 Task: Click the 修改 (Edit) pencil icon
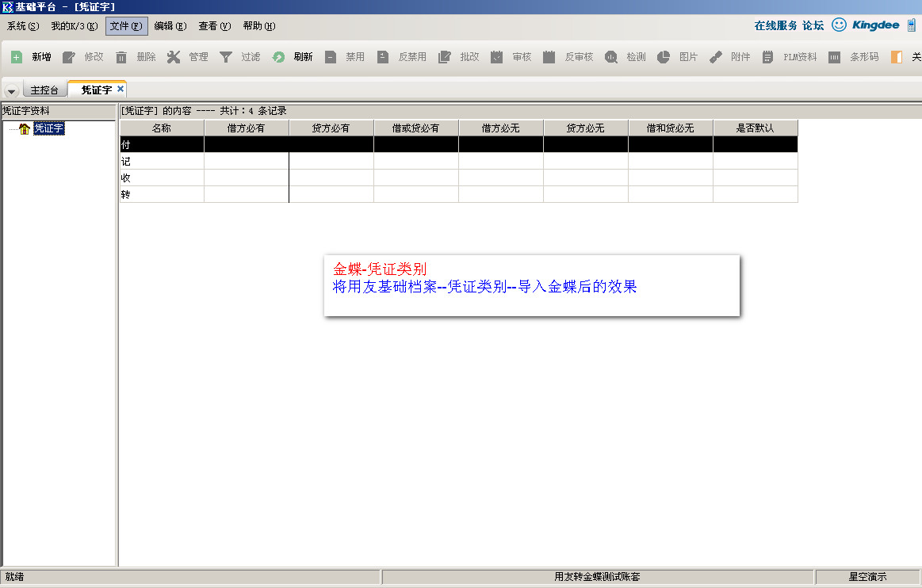pos(69,57)
